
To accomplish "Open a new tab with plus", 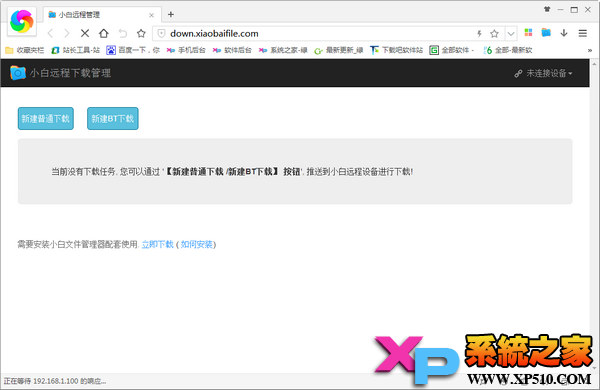I will [171, 15].
